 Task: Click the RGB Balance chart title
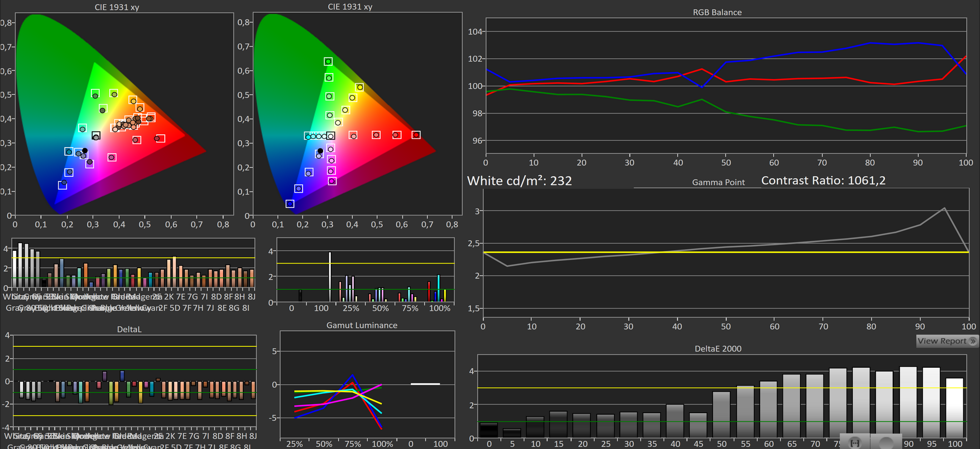pyautogui.click(x=717, y=12)
